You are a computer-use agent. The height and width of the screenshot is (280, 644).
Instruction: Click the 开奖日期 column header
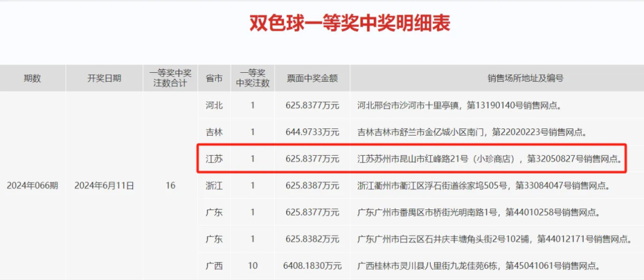coord(104,78)
